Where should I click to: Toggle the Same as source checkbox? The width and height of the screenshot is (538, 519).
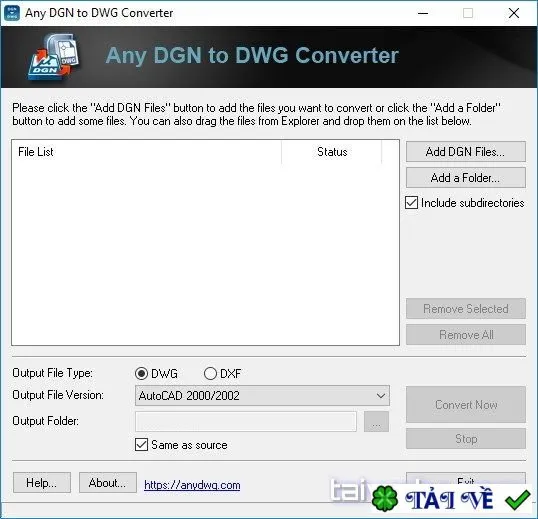(x=141, y=445)
